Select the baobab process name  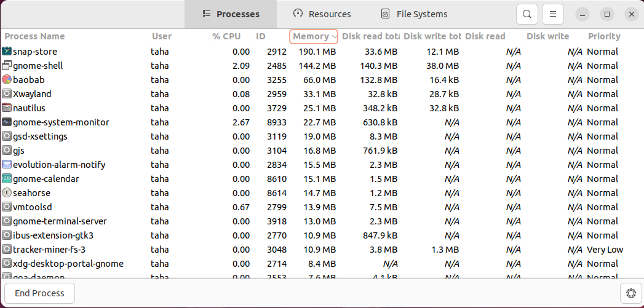[x=29, y=80]
